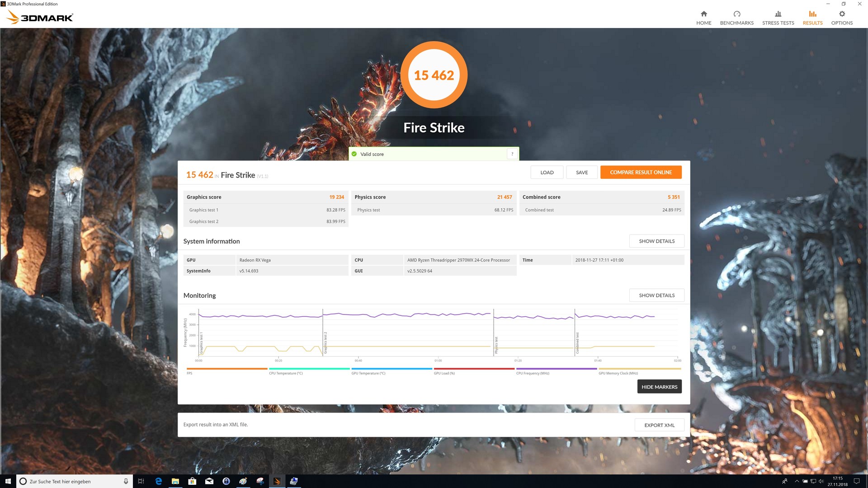Open the paint palette app on taskbar
Screen dimensions: 868x488
pyautogui.click(x=243, y=481)
